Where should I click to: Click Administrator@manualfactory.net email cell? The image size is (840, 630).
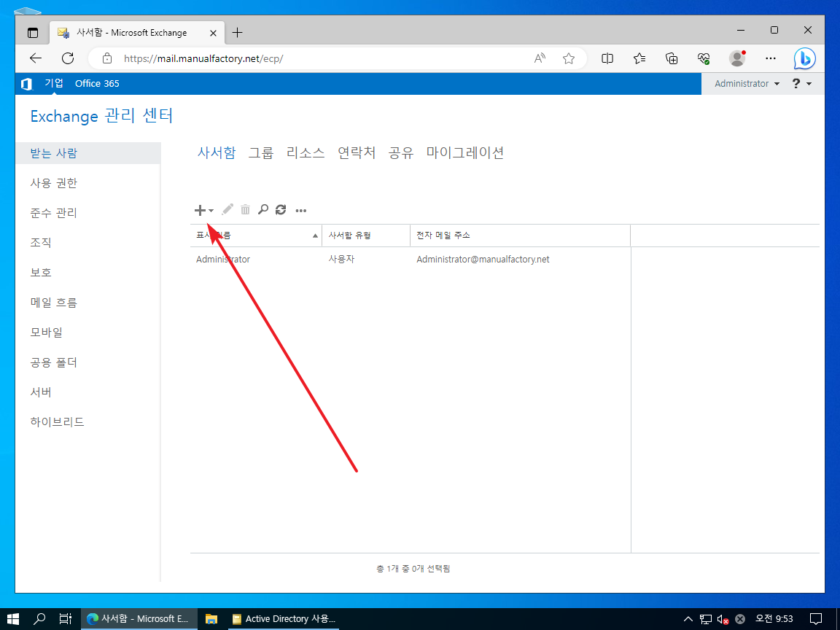click(483, 260)
